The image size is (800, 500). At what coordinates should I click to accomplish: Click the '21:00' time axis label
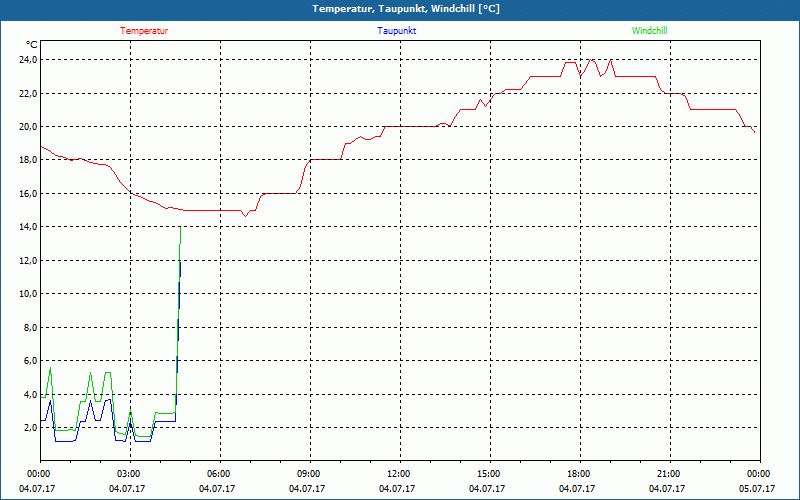(667, 474)
